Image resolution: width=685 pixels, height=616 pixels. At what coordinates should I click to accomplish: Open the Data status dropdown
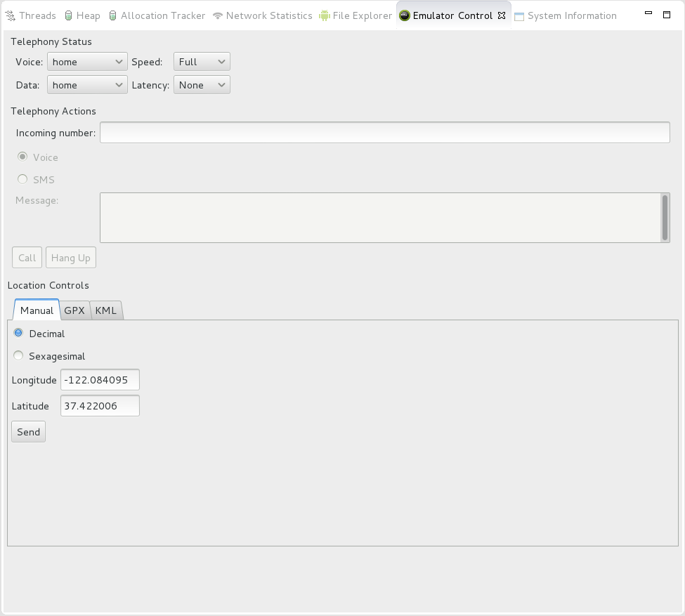point(87,85)
